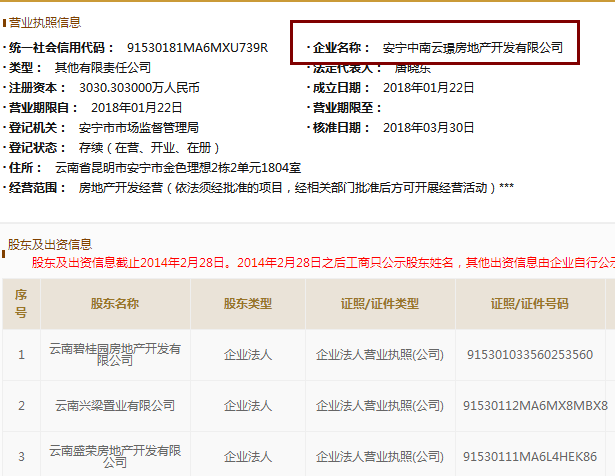Viewport: 615px width, 476px height.
Task: Click the 营业执照信息 section heading
Action: click(x=45, y=22)
